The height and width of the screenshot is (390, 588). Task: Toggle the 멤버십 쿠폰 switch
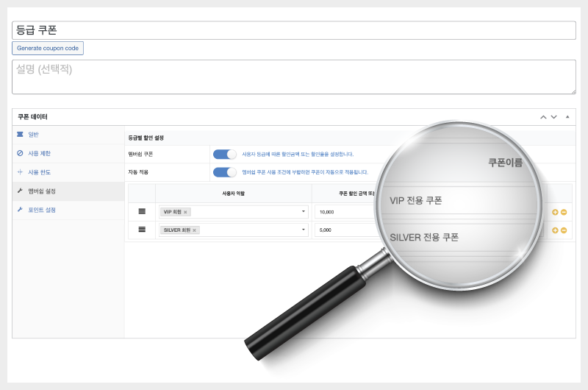click(x=225, y=155)
